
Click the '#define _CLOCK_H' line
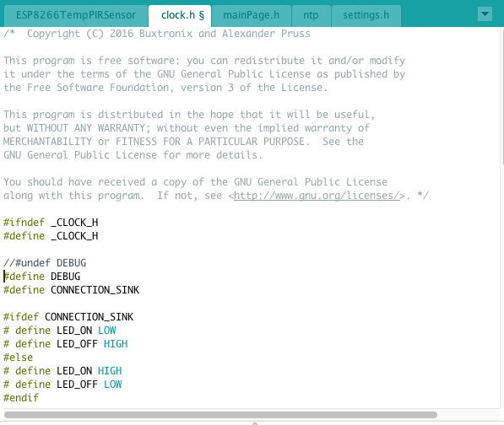51,236
